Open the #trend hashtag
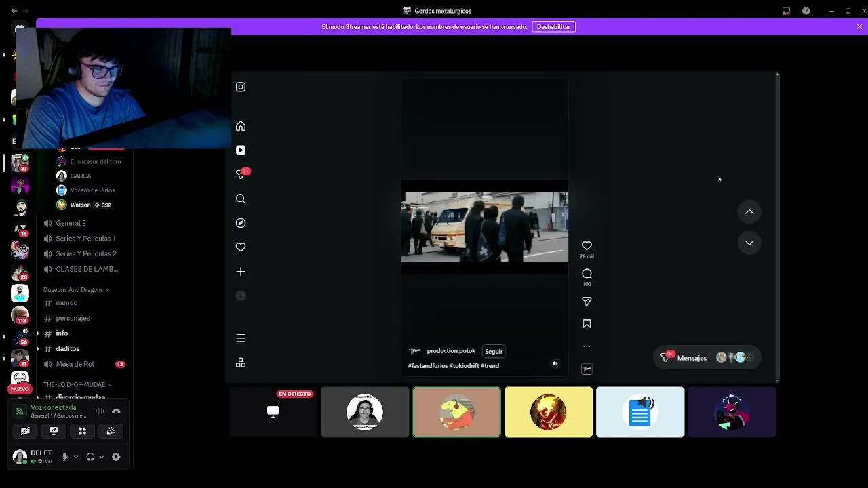This screenshot has height=488, width=868. click(490, 366)
